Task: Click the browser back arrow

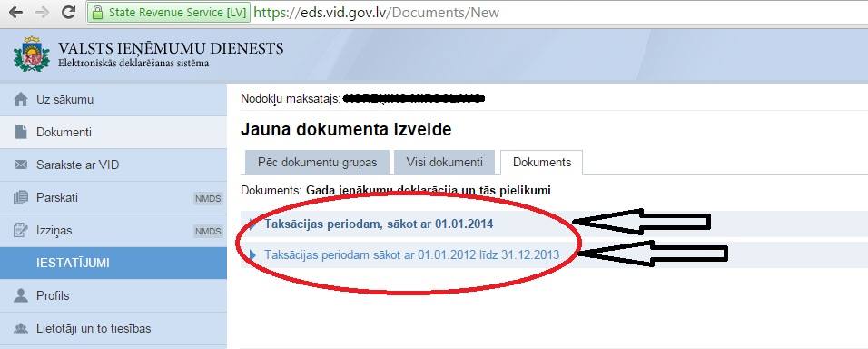Action: (15, 12)
